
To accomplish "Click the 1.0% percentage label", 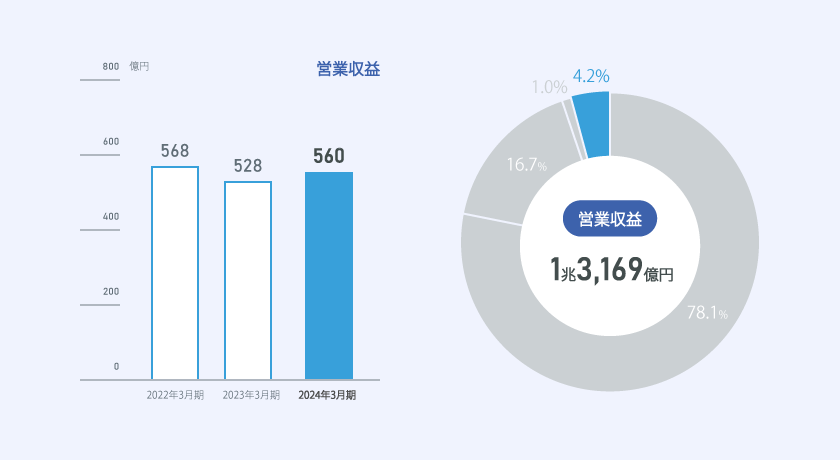I will [x=549, y=87].
